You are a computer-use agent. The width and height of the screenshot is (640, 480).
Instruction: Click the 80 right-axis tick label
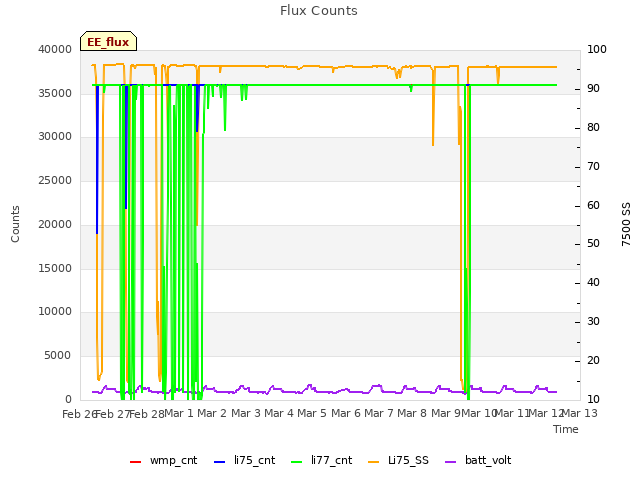(593, 127)
